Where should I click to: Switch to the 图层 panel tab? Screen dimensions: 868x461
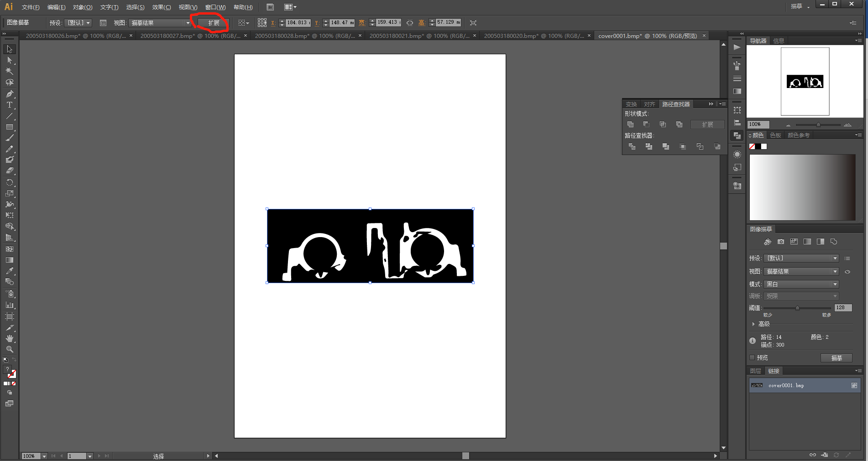tap(756, 371)
